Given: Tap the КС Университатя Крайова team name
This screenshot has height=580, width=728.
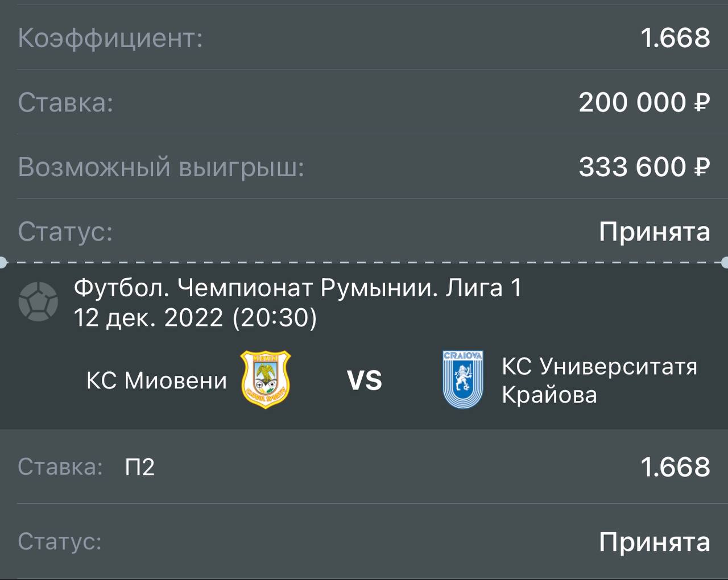Looking at the screenshot, I should pyautogui.click(x=599, y=380).
